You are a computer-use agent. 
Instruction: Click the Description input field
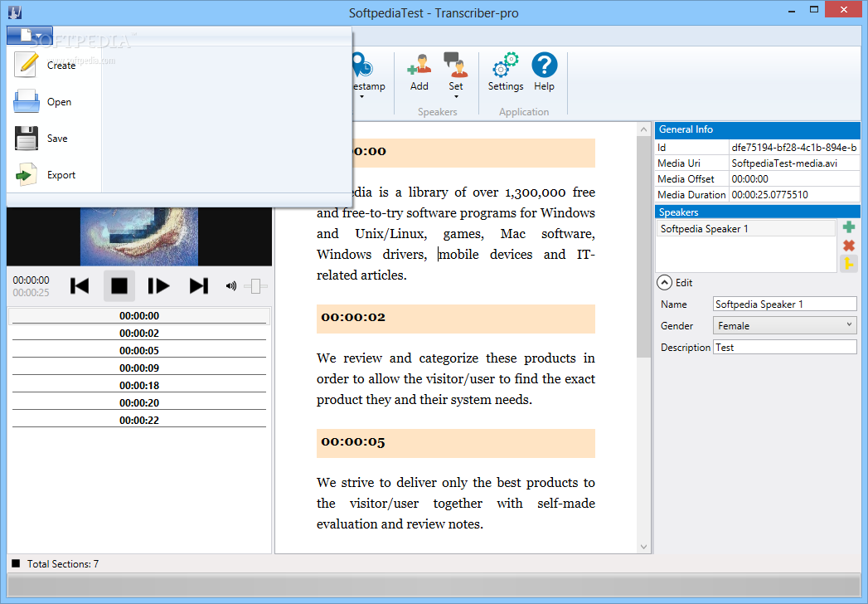tap(784, 348)
